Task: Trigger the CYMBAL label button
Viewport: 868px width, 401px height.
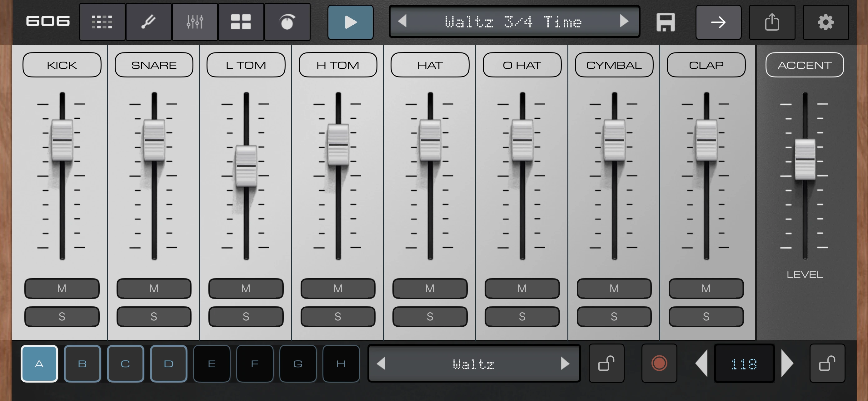Action: click(614, 65)
